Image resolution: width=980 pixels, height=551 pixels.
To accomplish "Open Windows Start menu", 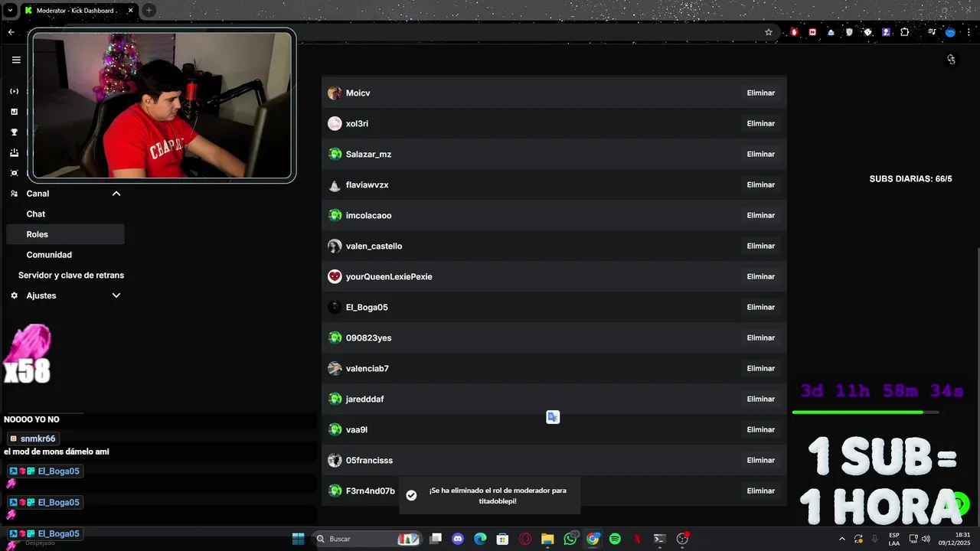I will click(298, 539).
